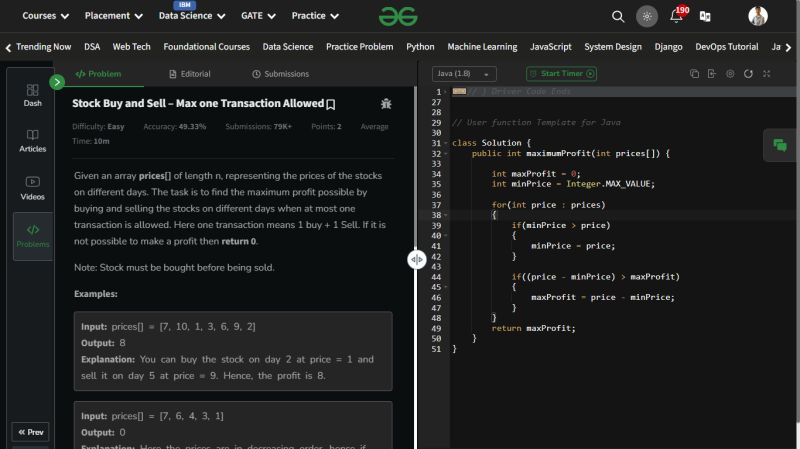Click the problem panel vertical scrollbar

(x=415, y=168)
